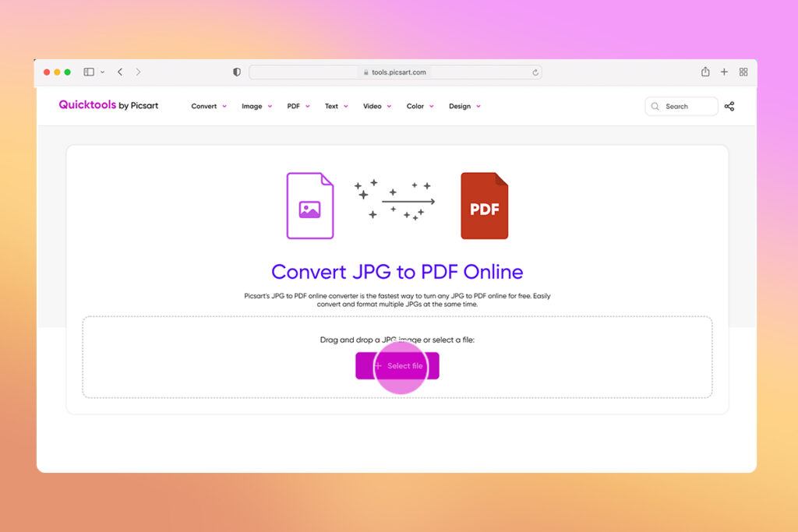Click the browser share button
Image resolution: width=798 pixels, height=532 pixels.
coord(704,71)
